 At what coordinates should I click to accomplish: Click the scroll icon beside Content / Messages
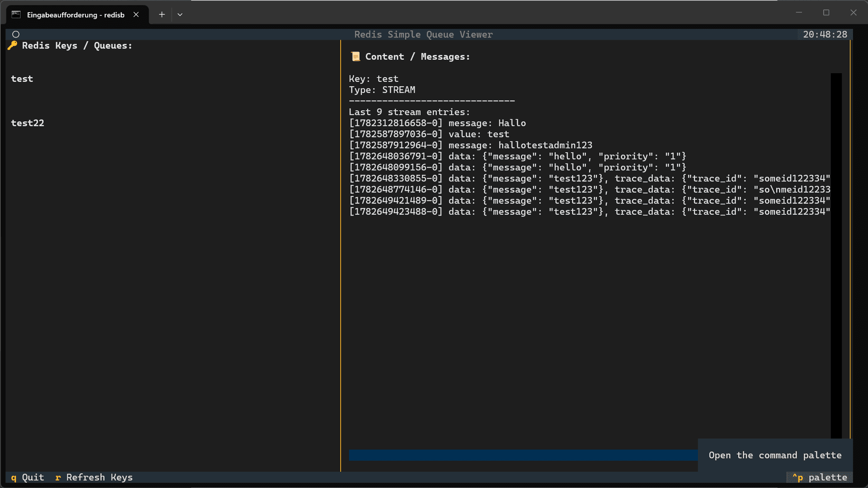356,56
